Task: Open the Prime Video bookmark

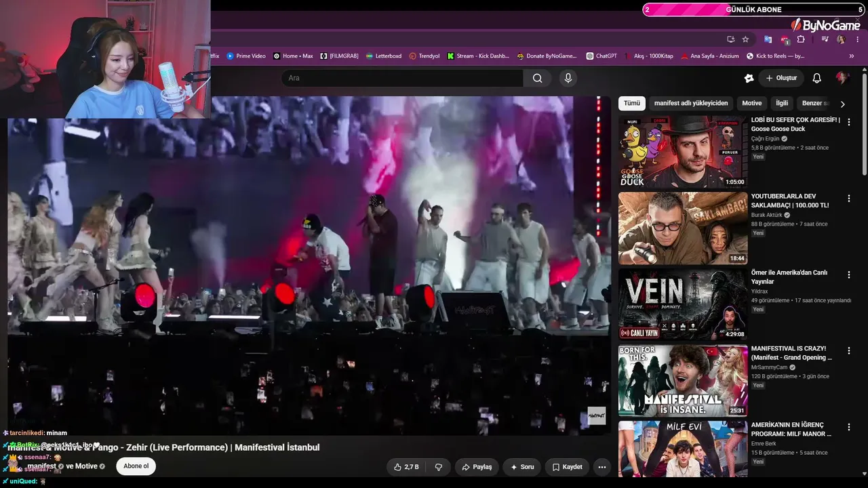Action: (x=246, y=56)
